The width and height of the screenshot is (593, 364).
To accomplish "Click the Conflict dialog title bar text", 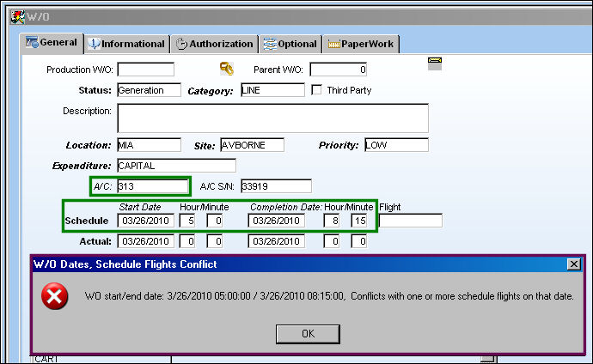I will coord(125,264).
